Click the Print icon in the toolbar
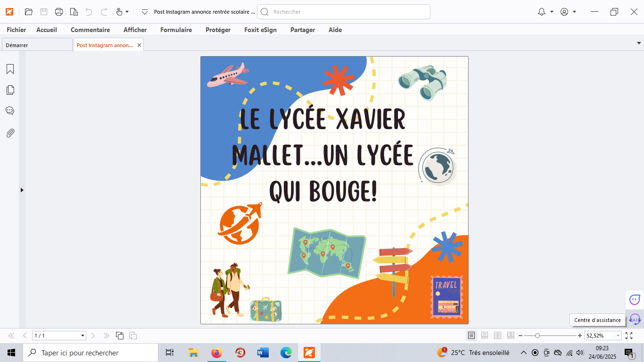 click(59, 12)
